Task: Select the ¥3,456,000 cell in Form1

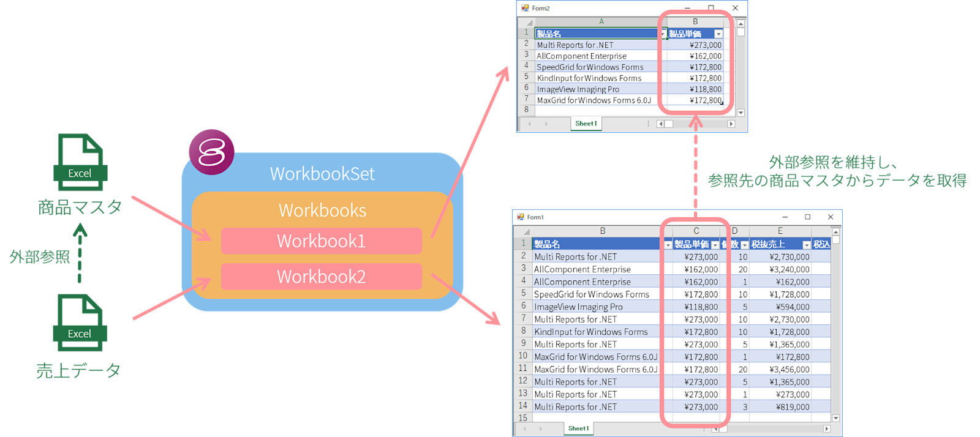Action: 780,370
